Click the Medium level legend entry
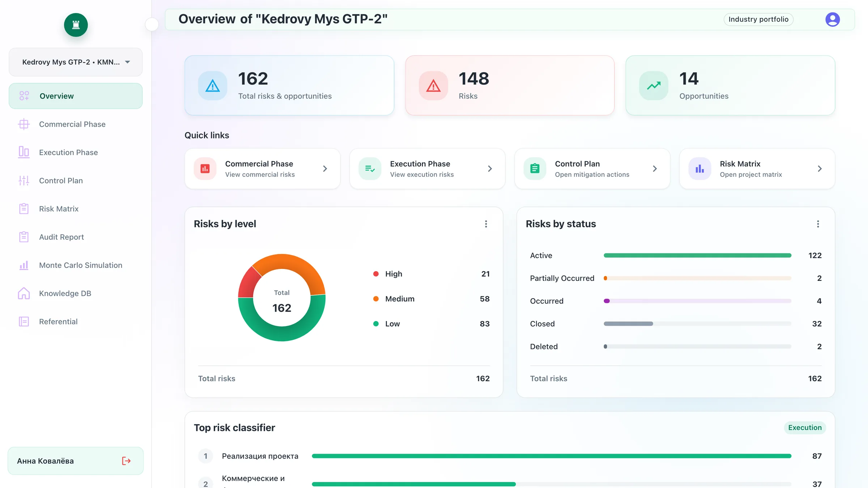Image resolution: width=868 pixels, height=488 pixels. [431, 299]
